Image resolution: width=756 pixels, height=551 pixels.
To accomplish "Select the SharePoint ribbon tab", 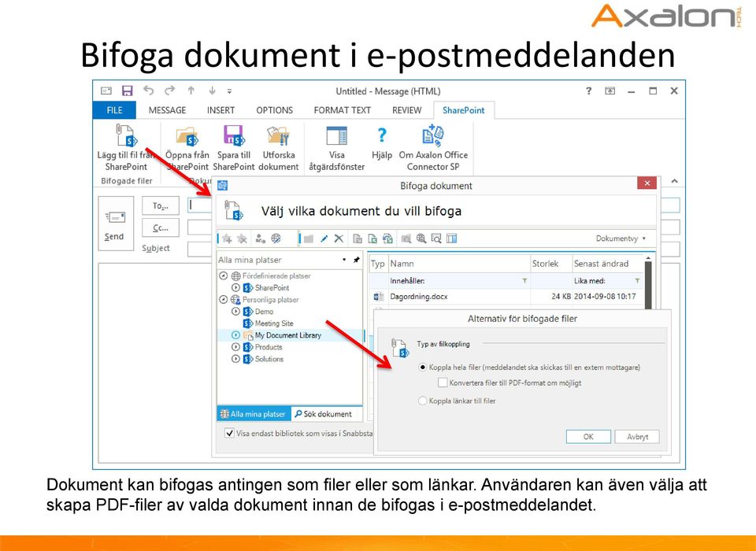I will click(463, 110).
